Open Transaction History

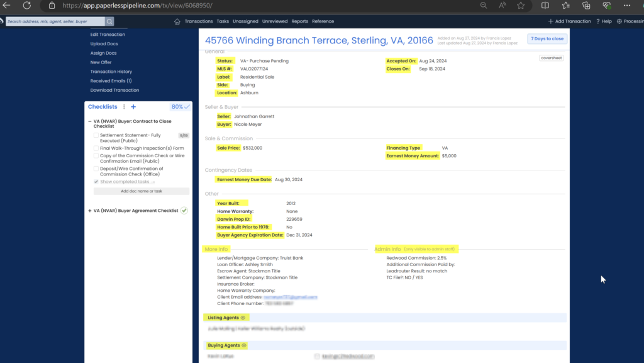coord(111,72)
